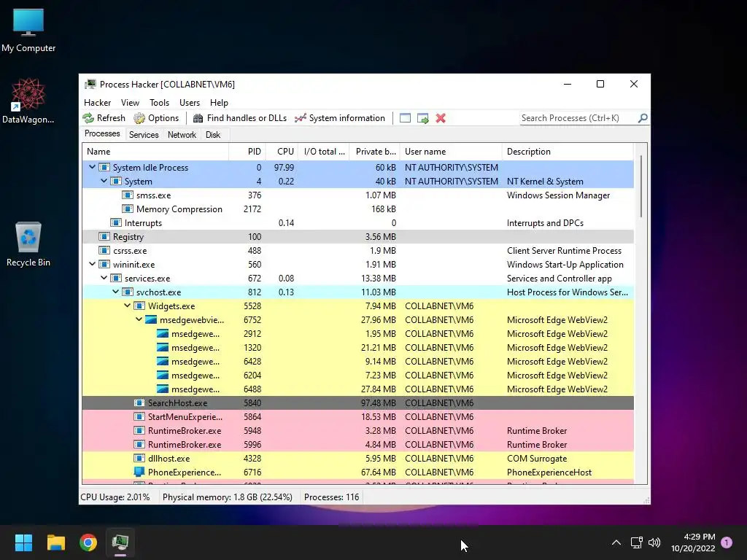Click Physical memory status bar entry
Viewport: 747px width, 560px height.
pos(228,497)
